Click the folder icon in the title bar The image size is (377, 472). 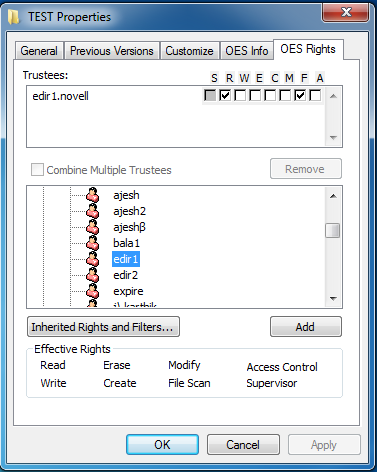coord(14,17)
